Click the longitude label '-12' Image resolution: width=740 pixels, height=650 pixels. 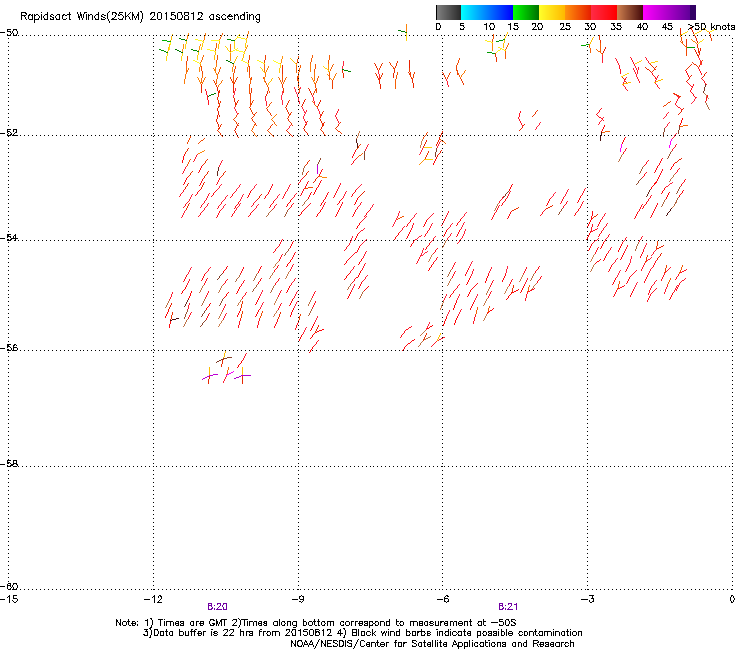(153, 599)
